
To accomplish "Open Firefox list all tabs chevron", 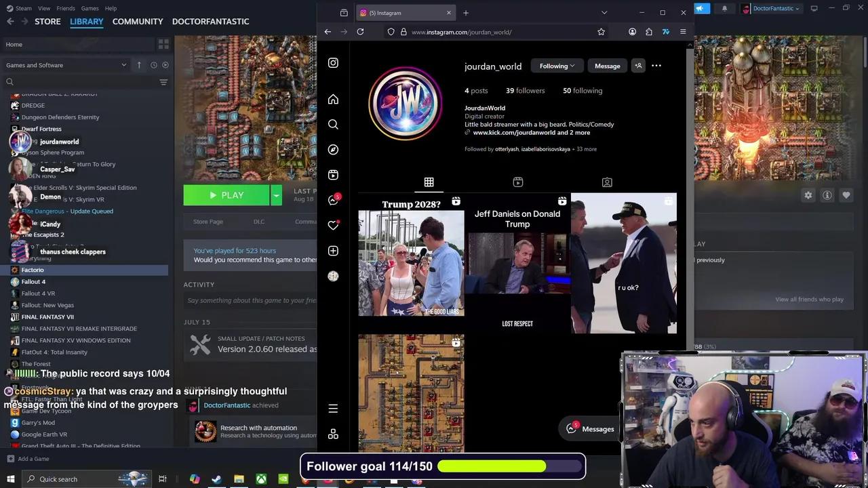I will 604,13.
